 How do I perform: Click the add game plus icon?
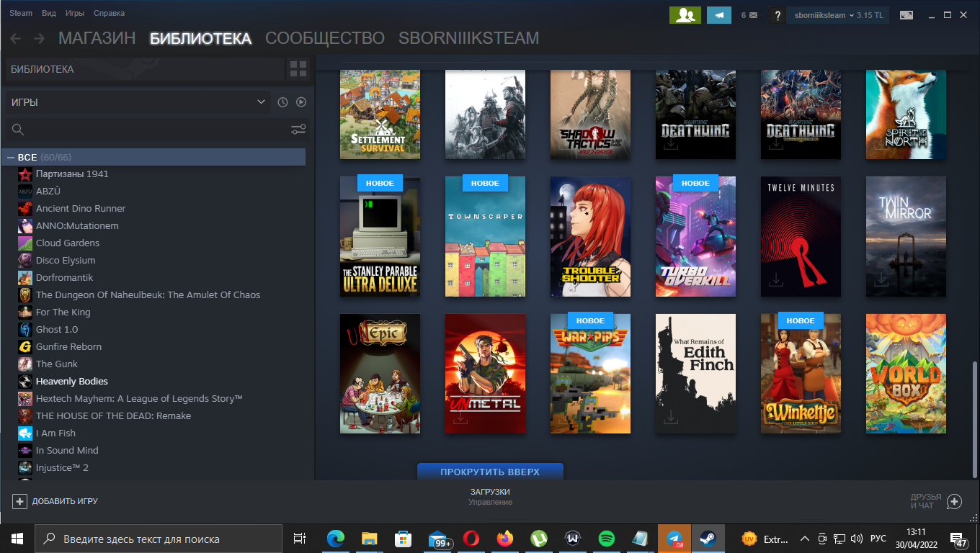point(19,501)
